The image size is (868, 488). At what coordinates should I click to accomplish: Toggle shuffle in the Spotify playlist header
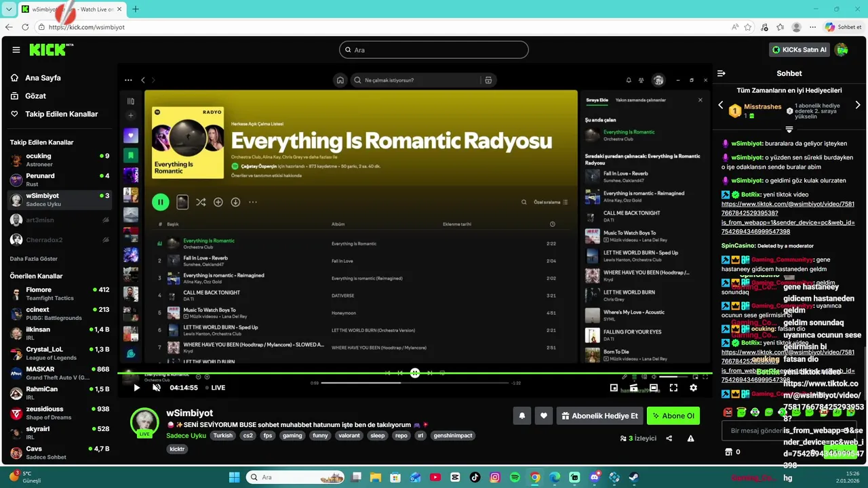[x=201, y=202]
